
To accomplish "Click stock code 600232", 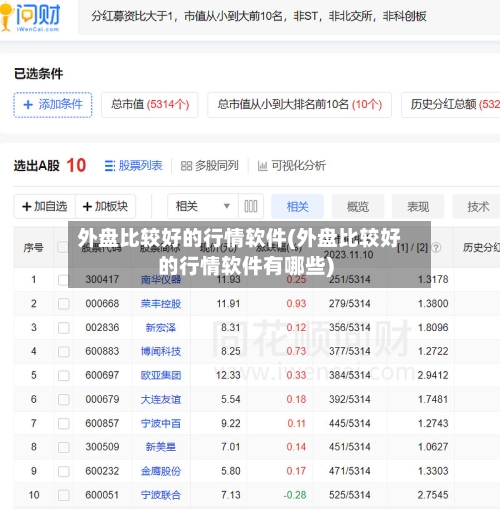I will 102,471.
